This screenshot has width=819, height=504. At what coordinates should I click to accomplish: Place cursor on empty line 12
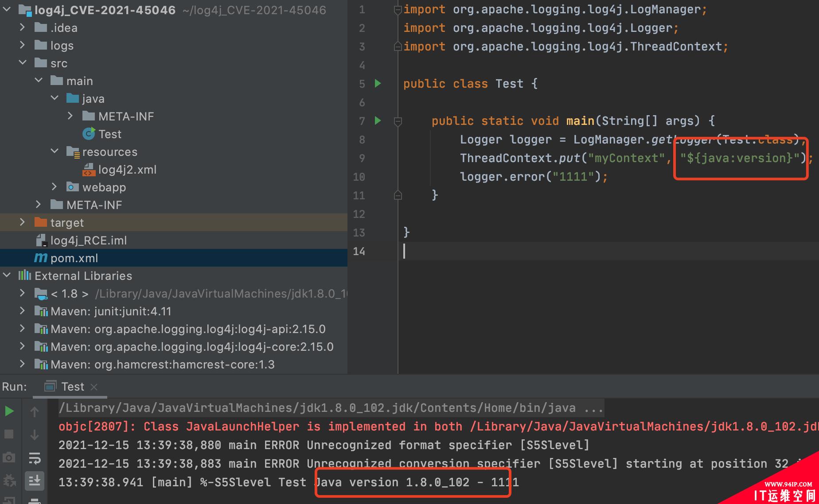point(607,214)
